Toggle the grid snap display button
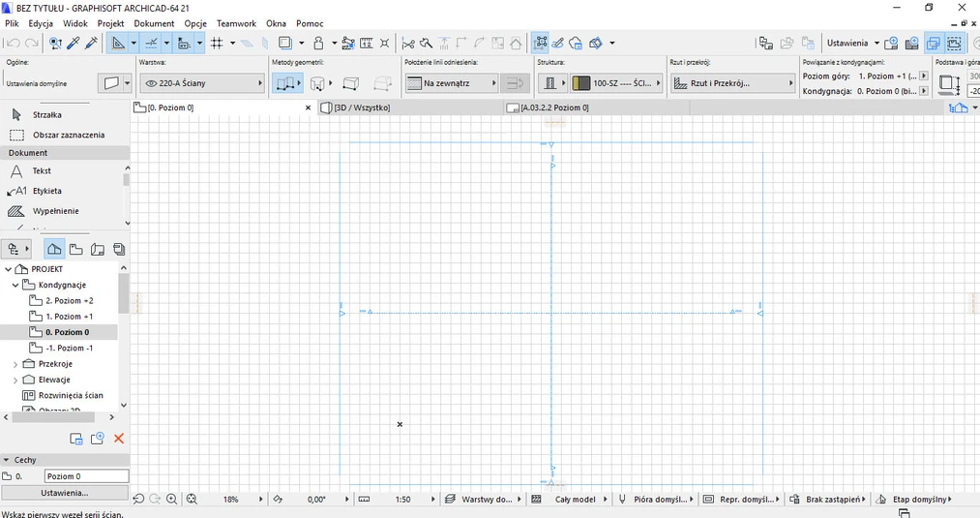980x518 pixels. pos(217,43)
